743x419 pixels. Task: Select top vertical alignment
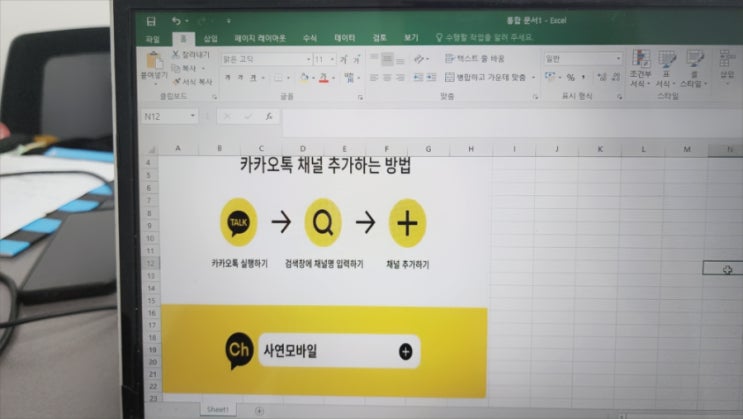pyautogui.click(x=374, y=59)
